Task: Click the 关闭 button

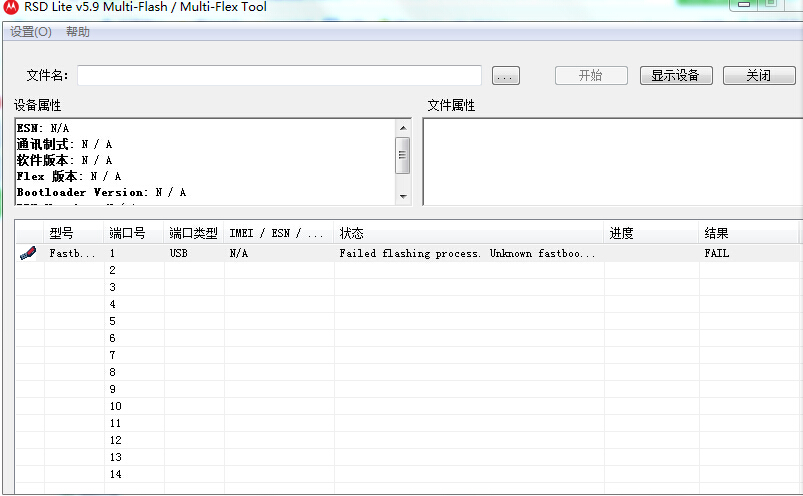Action: point(759,76)
